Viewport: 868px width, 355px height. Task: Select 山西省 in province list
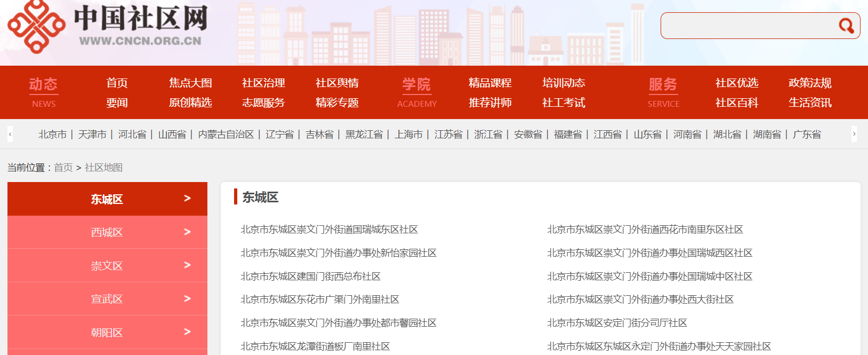pos(172,135)
